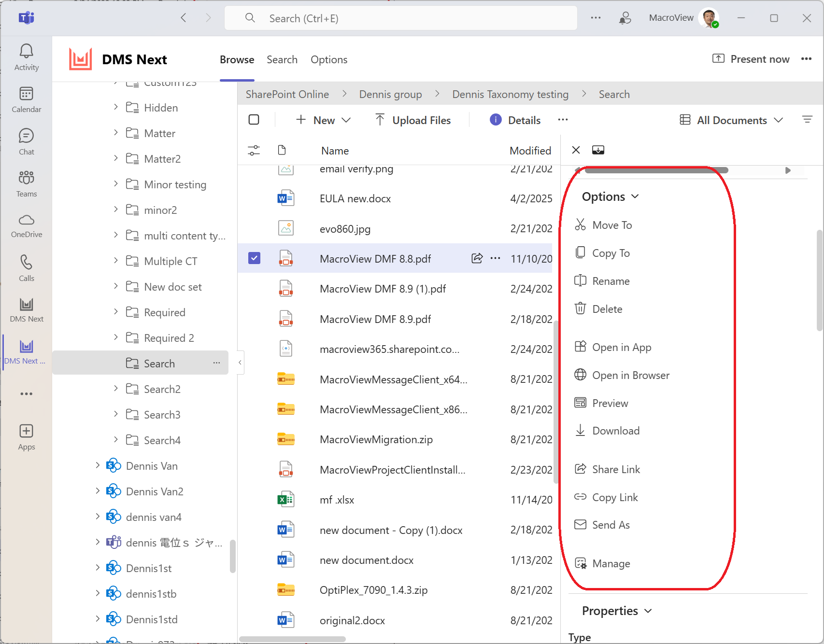Open OneDrive from the sidebar

tap(26, 226)
